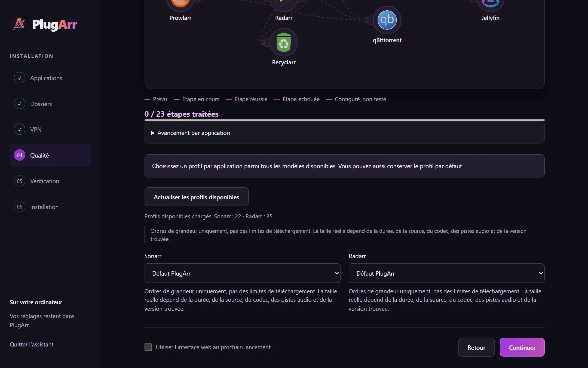Click the Continuer button

coord(522,347)
